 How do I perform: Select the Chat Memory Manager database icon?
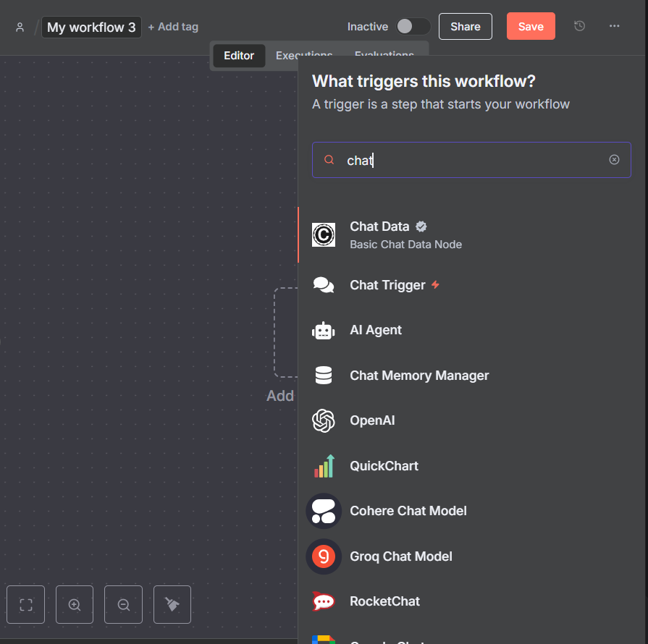[324, 376]
